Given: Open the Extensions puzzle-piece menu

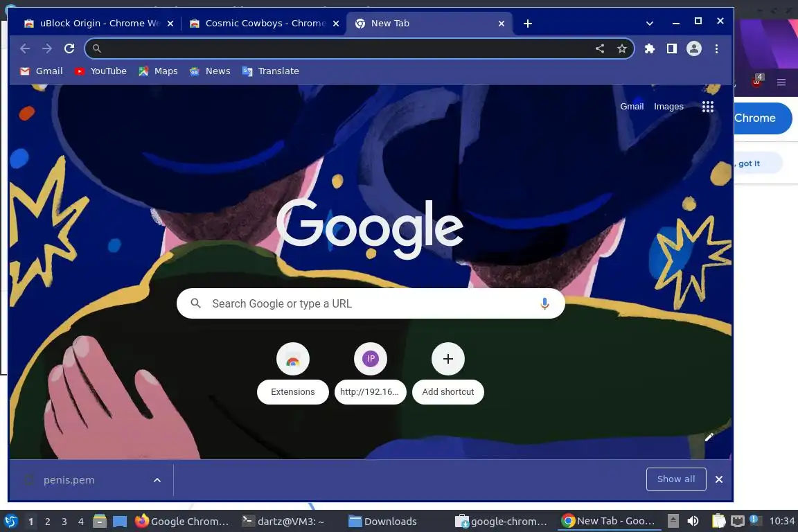Looking at the screenshot, I should click(649, 48).
